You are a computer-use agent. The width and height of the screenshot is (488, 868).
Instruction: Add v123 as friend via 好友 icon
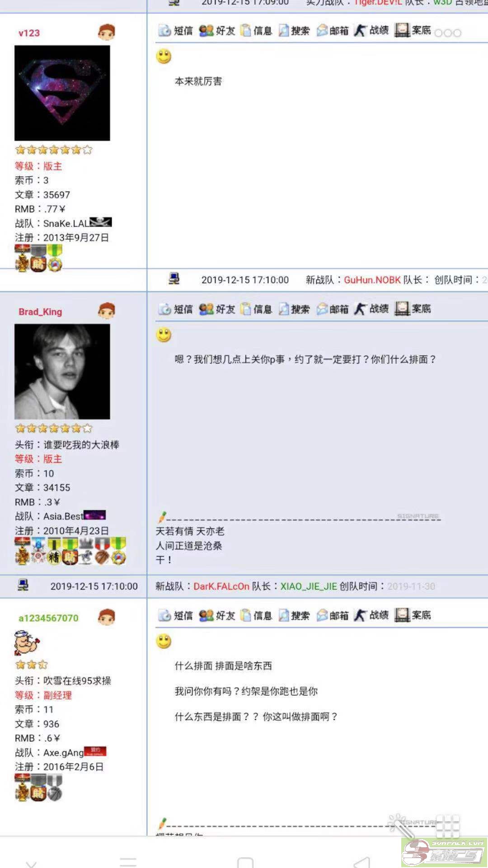tap(217, 31)
